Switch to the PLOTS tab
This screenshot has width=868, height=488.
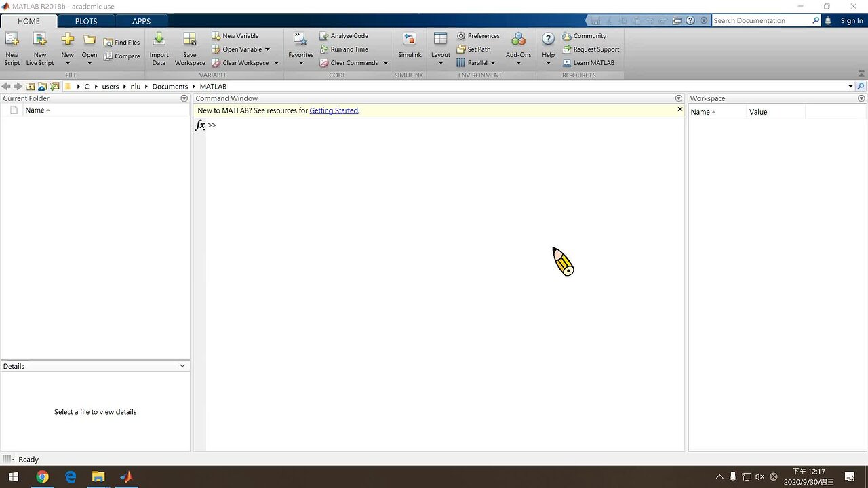click(x=85, y=21)
